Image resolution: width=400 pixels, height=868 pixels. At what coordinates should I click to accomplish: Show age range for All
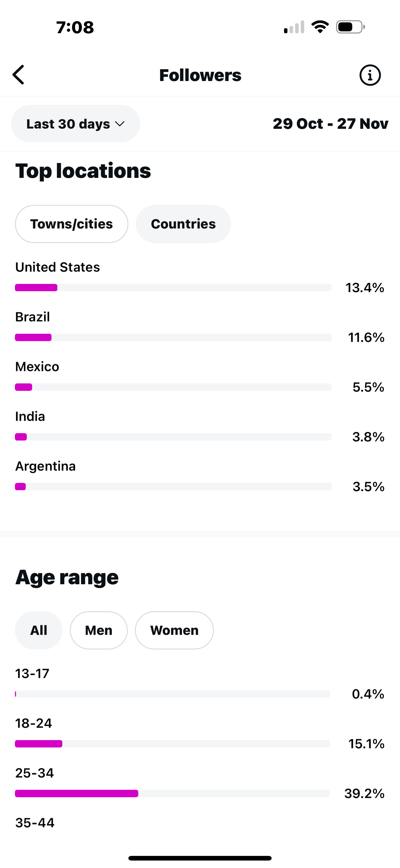pyautogui.click(x=39, y=631)
